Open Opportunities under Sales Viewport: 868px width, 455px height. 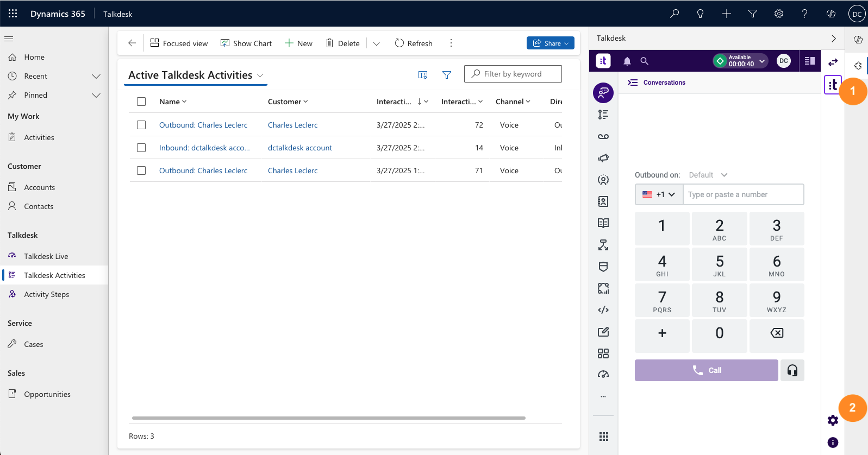tap(47, 394)
